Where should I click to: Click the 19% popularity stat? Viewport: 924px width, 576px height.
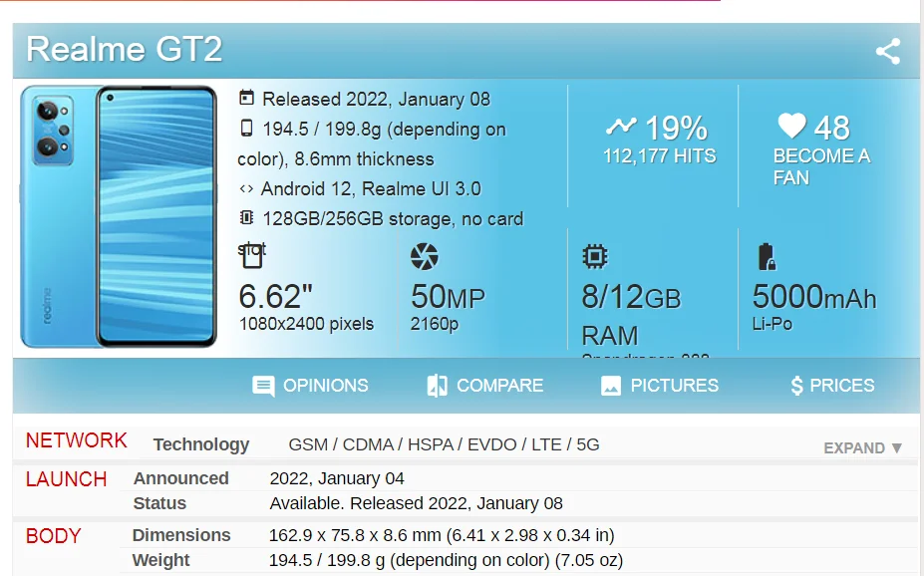pyautogui.click(x=676, y=128)
